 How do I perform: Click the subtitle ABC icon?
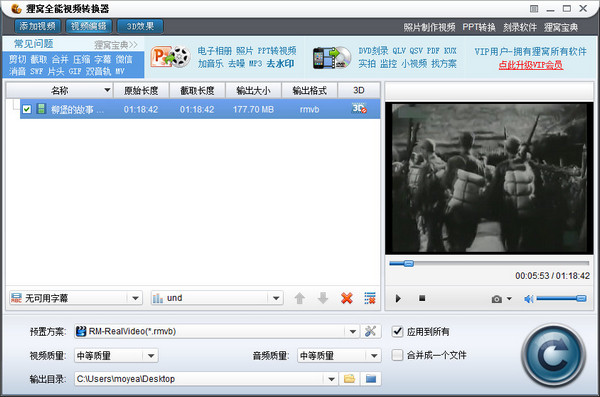[16, 298]
